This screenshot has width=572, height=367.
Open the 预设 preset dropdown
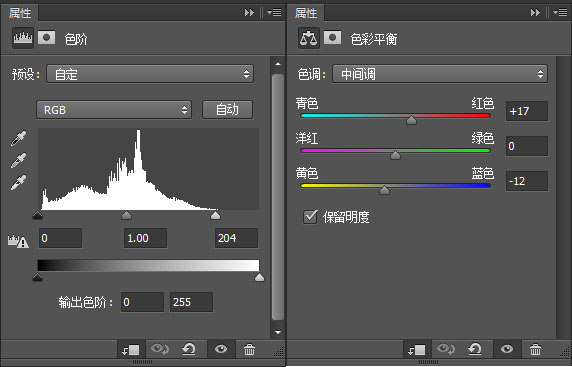tap(150, 74)
